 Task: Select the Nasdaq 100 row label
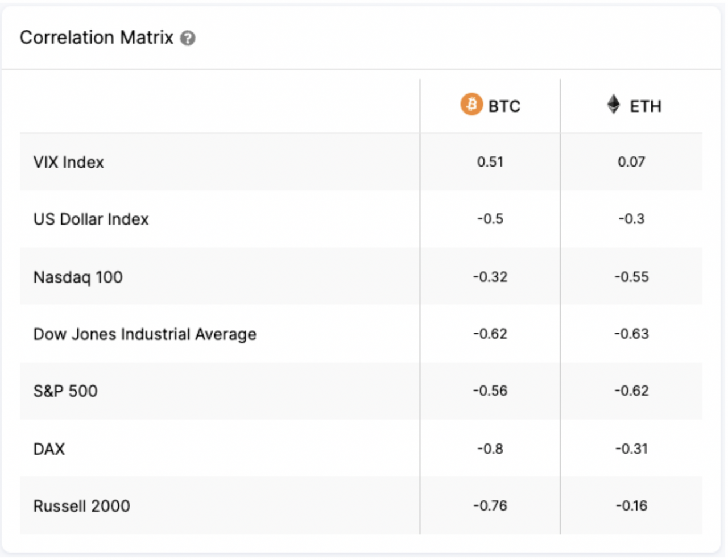click(78, 277)
